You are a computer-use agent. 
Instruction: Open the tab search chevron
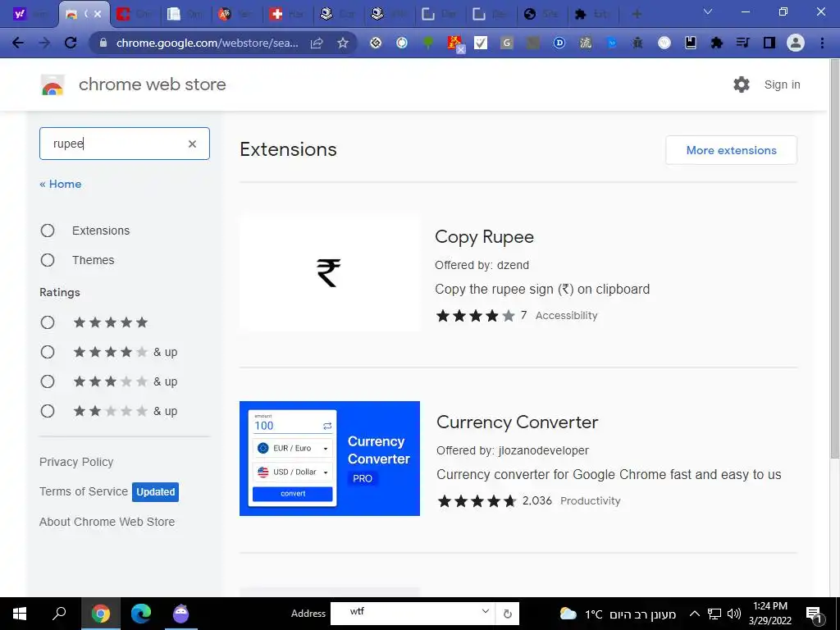point(708,11)
